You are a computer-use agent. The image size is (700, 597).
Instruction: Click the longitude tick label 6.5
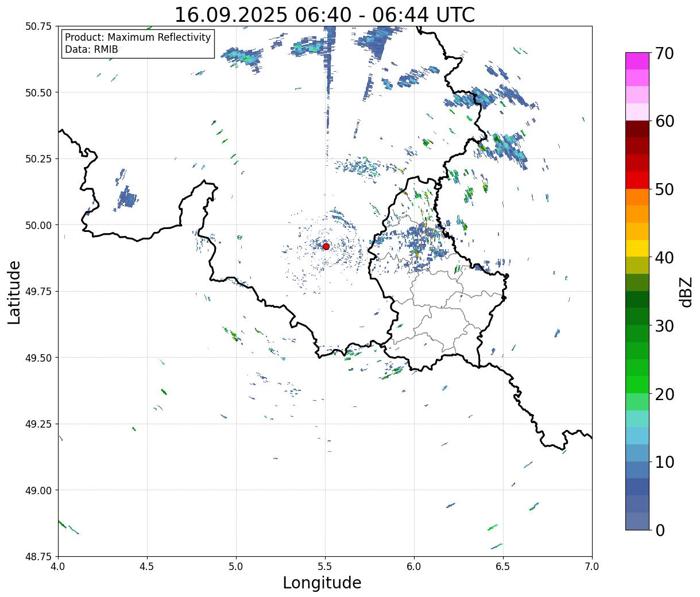pos(503,566)
